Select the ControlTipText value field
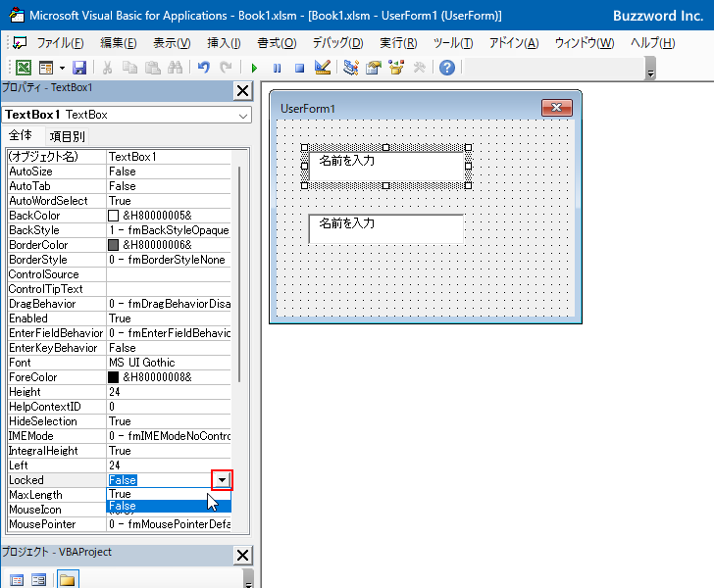The image size is (714, 588). tap(169, 289)
